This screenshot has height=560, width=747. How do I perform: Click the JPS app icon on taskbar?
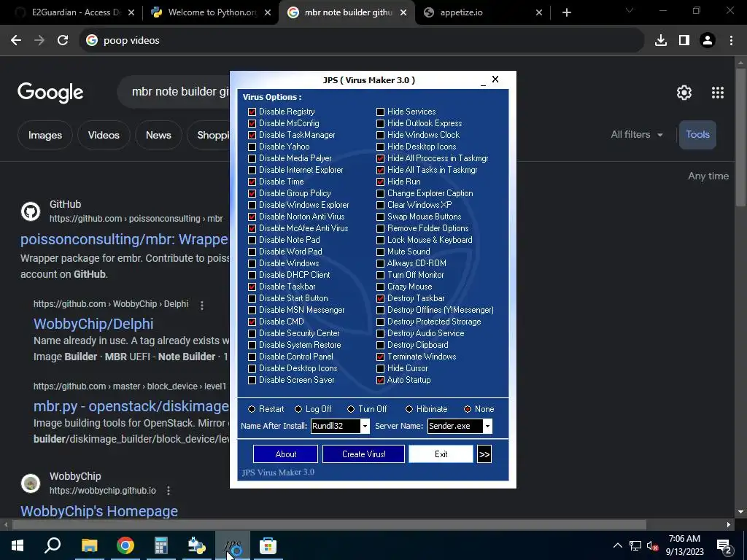click(x=233, y=545)
